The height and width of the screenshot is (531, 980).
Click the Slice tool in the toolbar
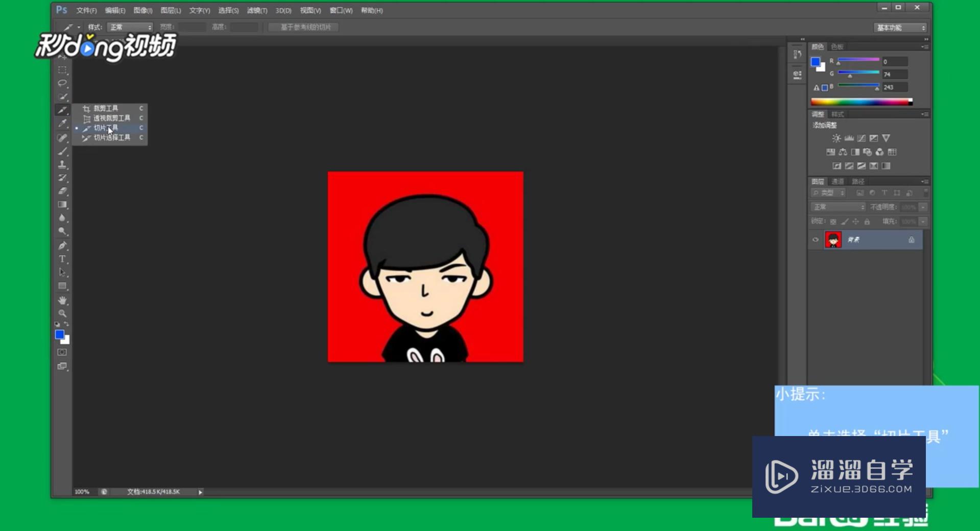click(62, 110)
